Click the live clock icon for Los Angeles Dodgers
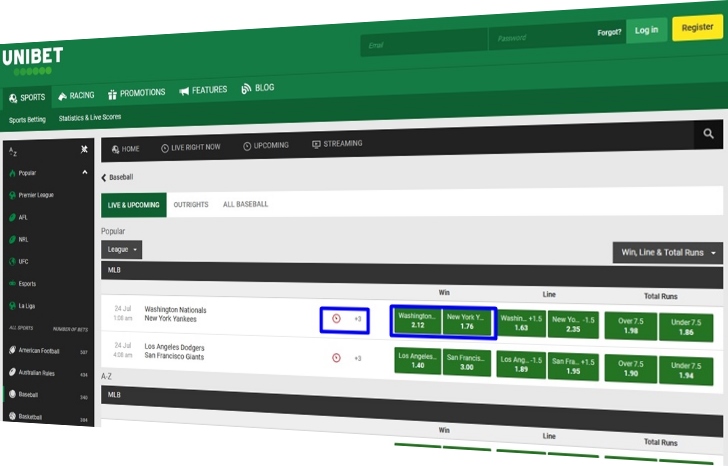Viewport: 728px width, 466px height. click(x=336, y=357)
